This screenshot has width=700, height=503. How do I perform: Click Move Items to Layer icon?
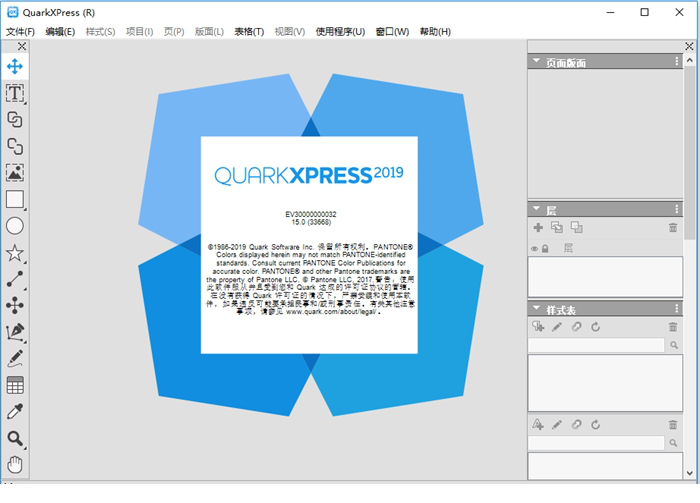[x=576, y=228]
